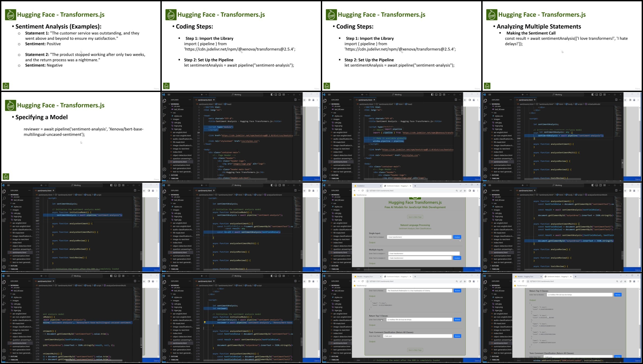Viewport: 643px width, 364px height.
Task: Expand TIMELINE in the initializeModel breadcrumb frame
Action: [x=495, y=178]
